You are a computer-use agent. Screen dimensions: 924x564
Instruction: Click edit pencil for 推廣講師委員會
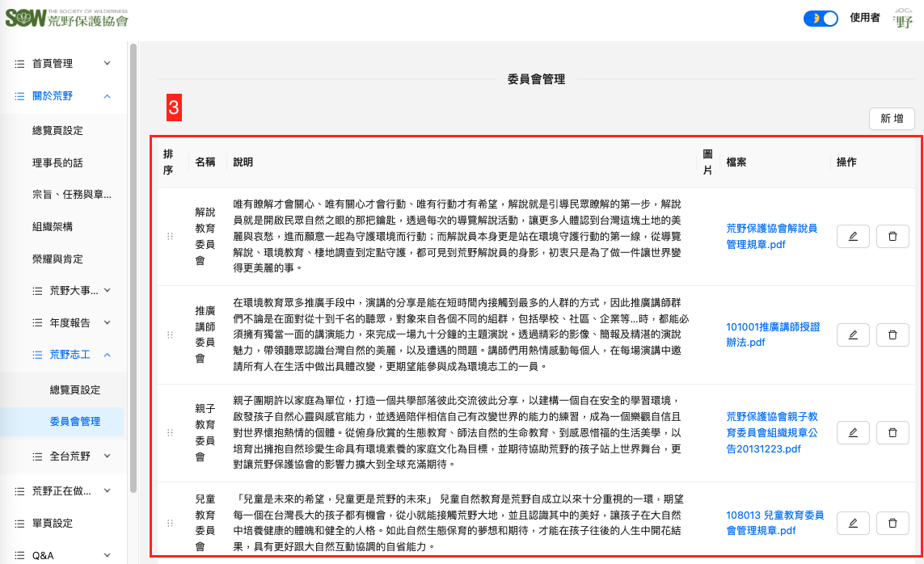point(853,335)
